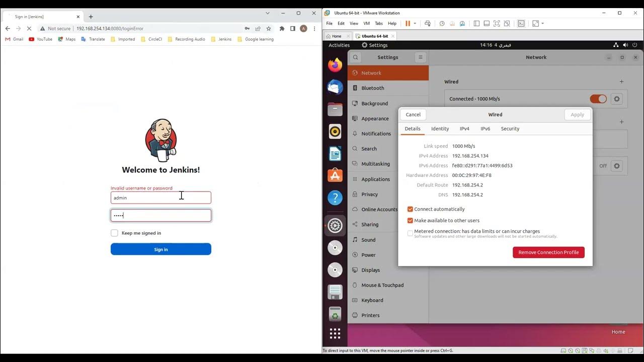
Task: Open VMware View menu
Action: coord(354,23)
